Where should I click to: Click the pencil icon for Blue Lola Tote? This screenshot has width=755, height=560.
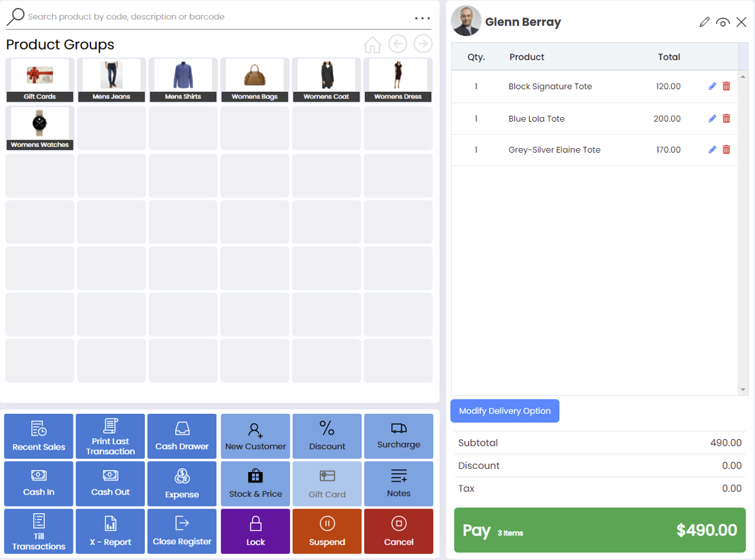[712, 118]
